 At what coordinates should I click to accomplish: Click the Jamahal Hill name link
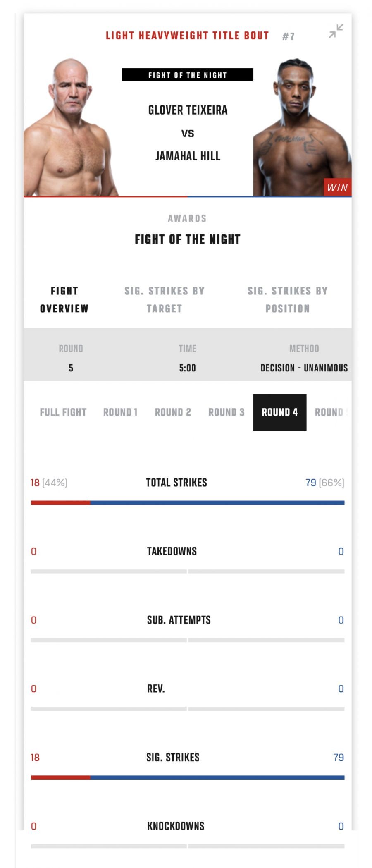(188, 156)
